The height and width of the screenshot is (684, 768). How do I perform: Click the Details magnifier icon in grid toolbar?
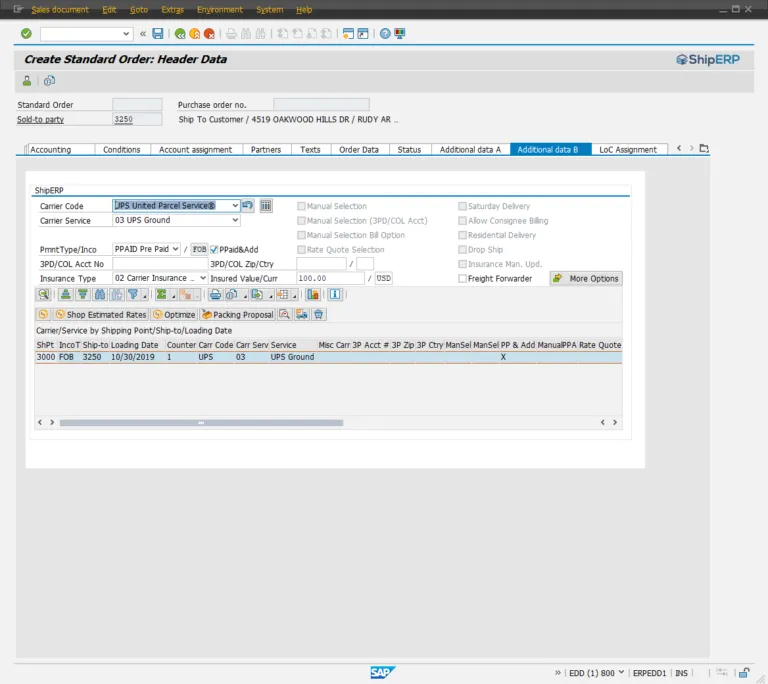44,294
